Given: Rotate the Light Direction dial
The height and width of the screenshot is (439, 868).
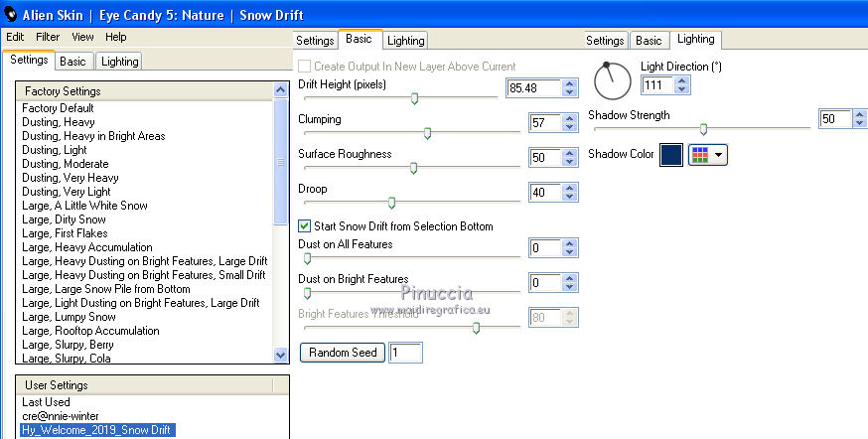Looking at the screenshot, I should coord(612,80).
